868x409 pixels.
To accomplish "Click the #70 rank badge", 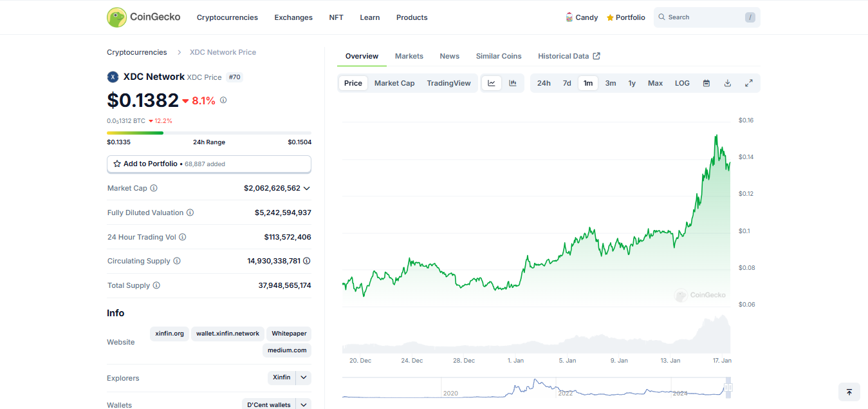I will (234, 77).
